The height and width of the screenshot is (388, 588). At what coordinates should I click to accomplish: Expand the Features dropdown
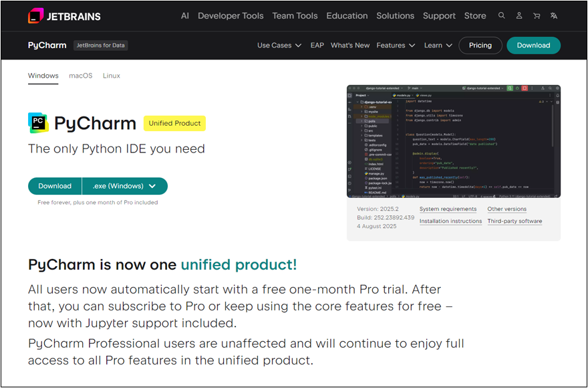tap(396, 45)
